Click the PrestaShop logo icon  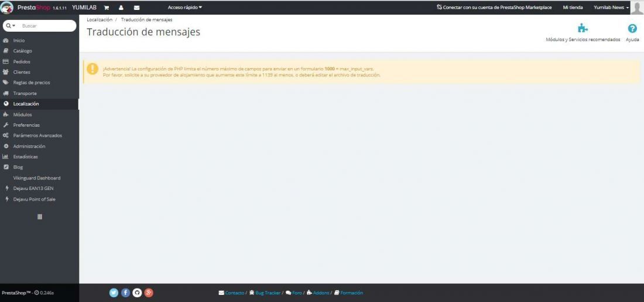click(x=7, y=8)
